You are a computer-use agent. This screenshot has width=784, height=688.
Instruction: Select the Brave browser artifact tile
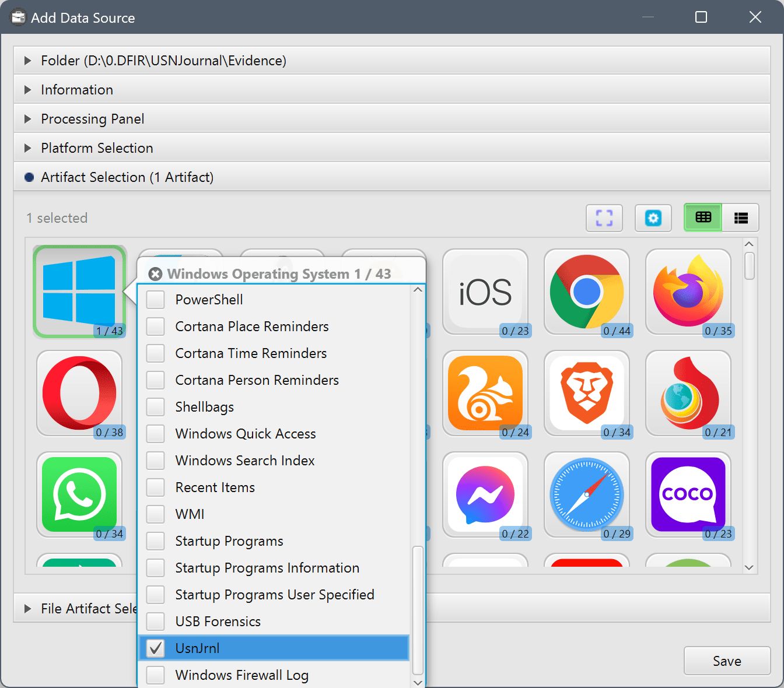pyautogui.click(x=587, y=394)
